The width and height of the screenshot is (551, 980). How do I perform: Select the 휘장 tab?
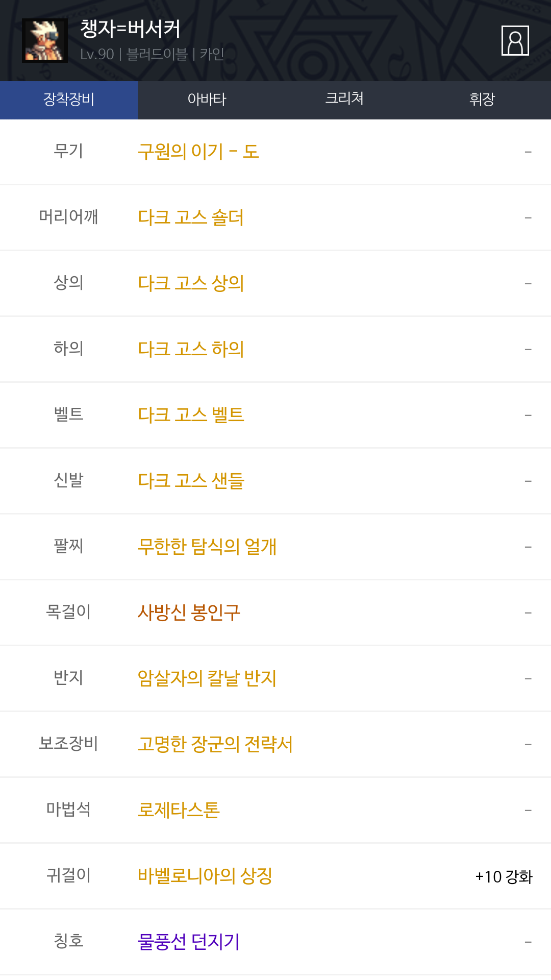(x=482, y=100)
